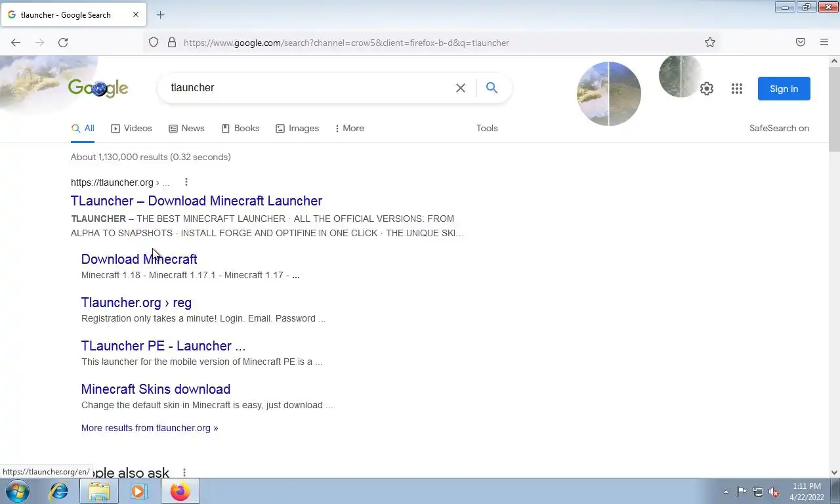Open the muted volume tray icon
This screenshot has height=504, width=840.
tap(774, 492)
